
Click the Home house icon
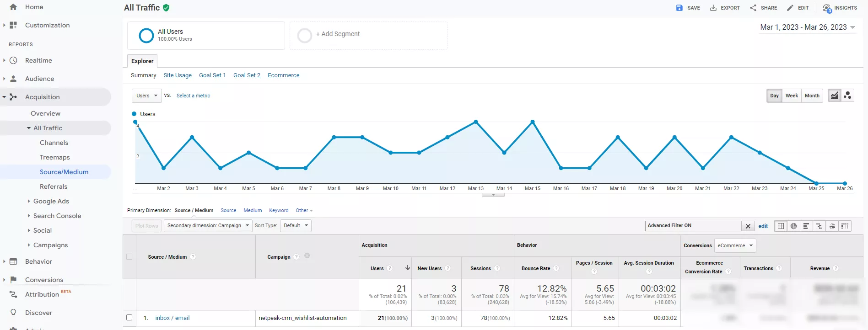pos(13,7)
